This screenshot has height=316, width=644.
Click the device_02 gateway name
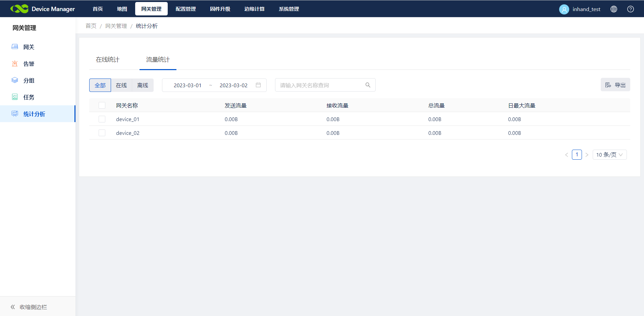(127, 133)
